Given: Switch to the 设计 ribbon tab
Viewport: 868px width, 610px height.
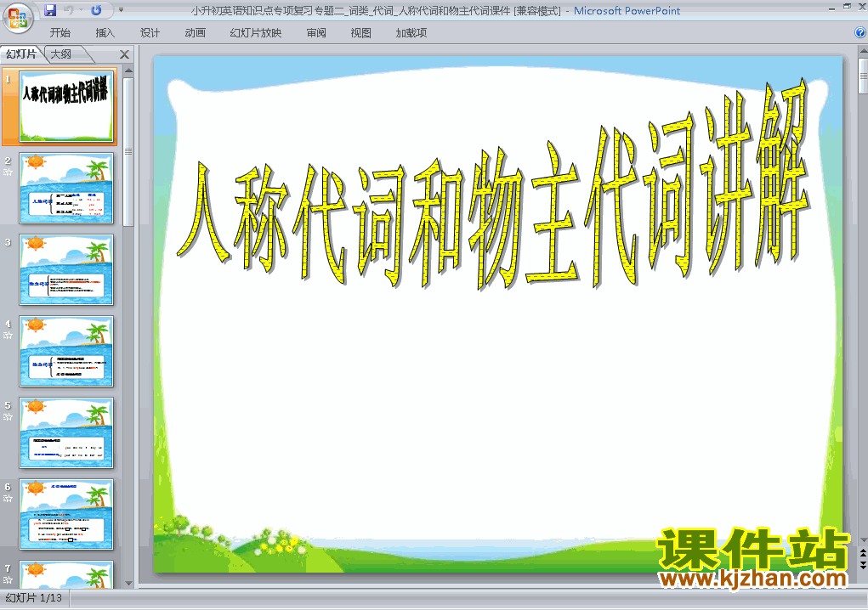Looking at the screenshot, I should 150,32.
